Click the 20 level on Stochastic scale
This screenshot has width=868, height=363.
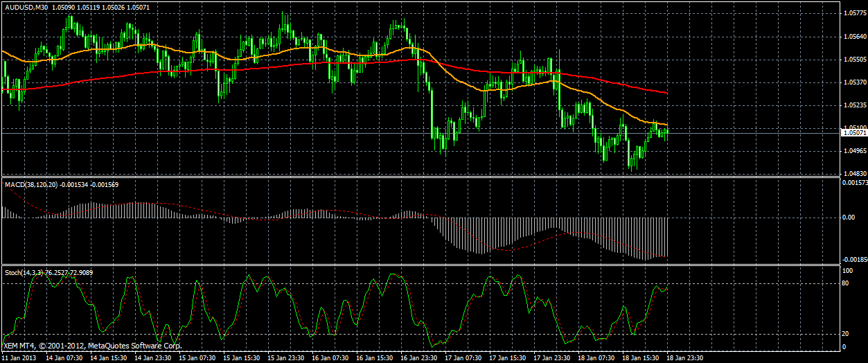pos(844,334)
